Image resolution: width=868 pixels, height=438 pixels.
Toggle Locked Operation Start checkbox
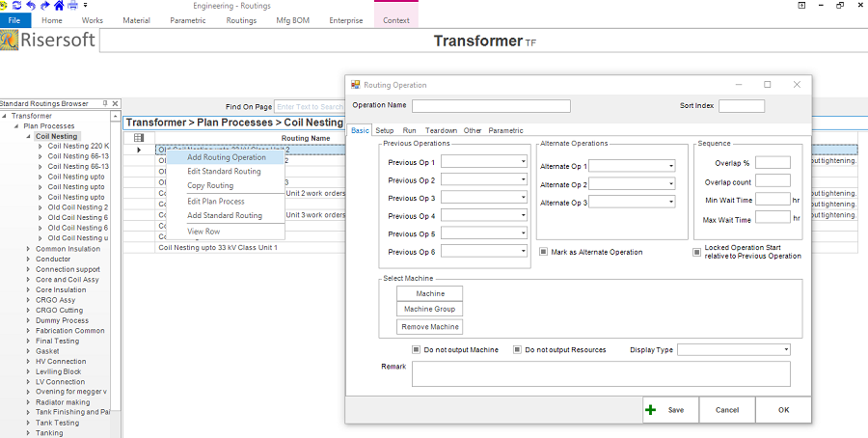[697, 252]
